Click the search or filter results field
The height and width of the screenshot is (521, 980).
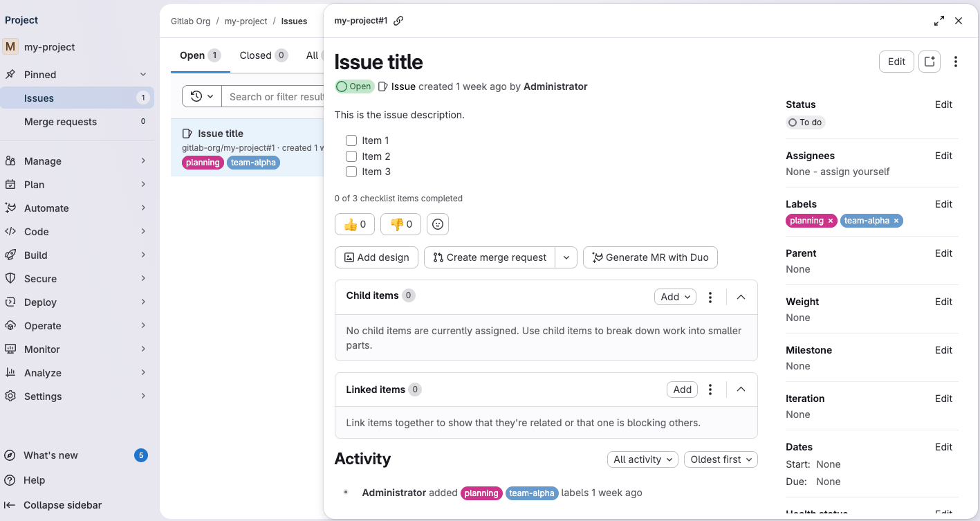[x=277, y=97]
